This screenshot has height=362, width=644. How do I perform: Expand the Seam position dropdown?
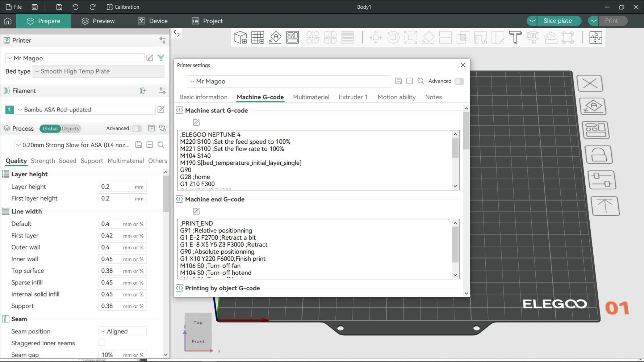(x=122, y=331)
